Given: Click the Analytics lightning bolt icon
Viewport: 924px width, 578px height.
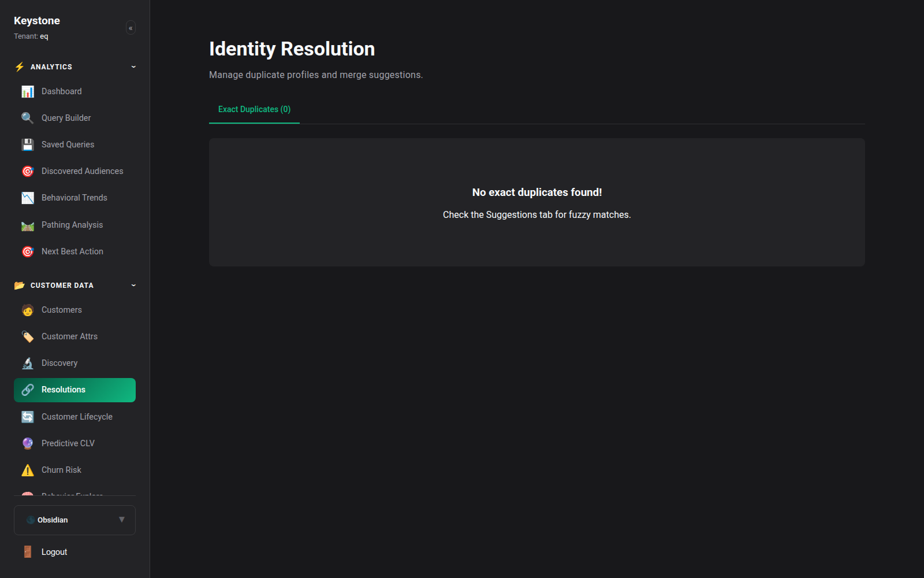Looking at the screenshot, I should pos(20,66).
